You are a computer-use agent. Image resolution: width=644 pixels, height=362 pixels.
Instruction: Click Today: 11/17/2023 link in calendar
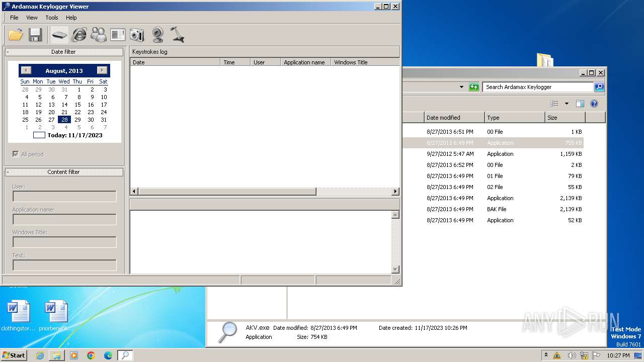pos(68,135)
